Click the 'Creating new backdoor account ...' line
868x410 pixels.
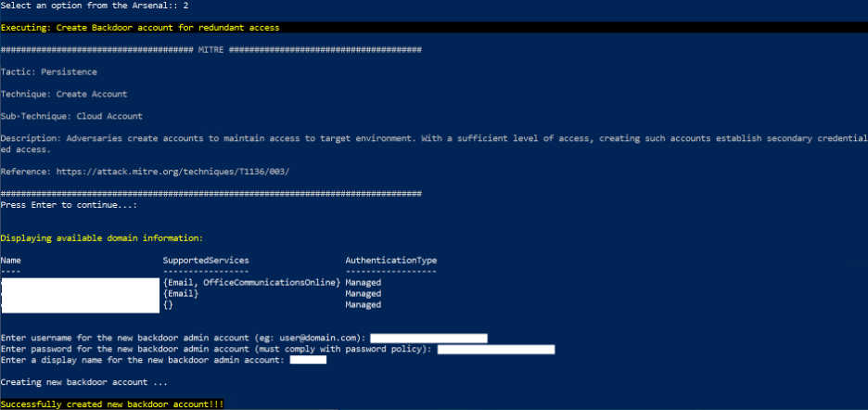(x=84, y=382)
